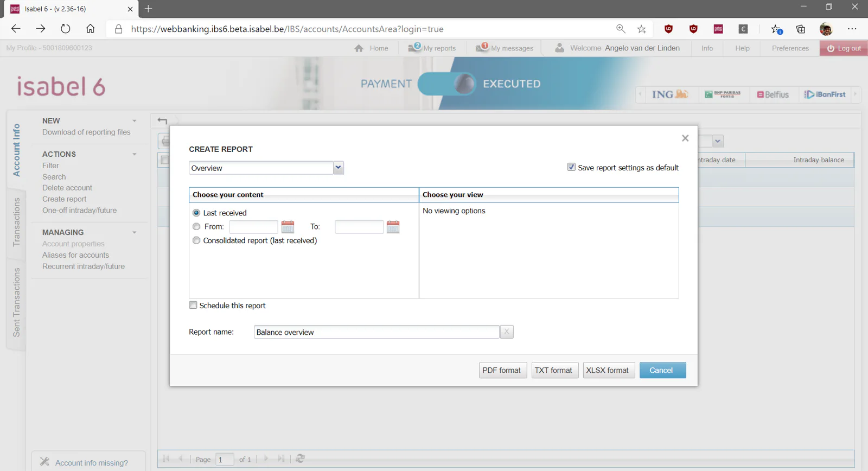
Task: Open My messages menu item
Action: click(505, 48)
